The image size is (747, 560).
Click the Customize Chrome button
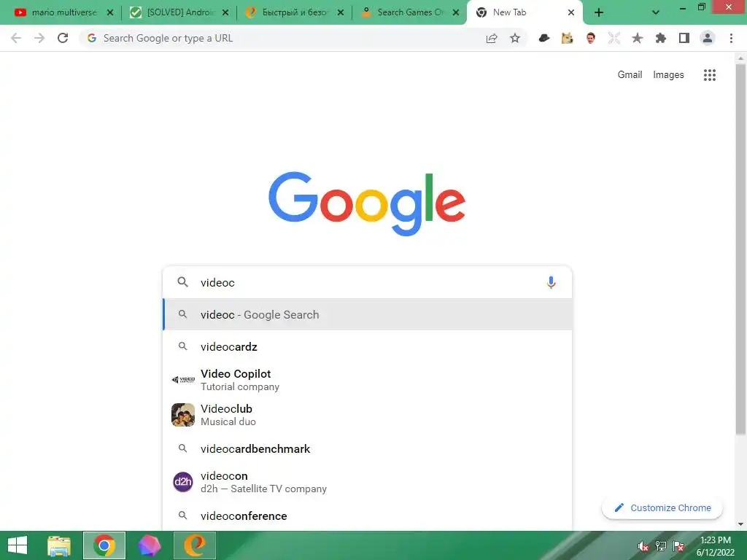click(x=662, y=507)
